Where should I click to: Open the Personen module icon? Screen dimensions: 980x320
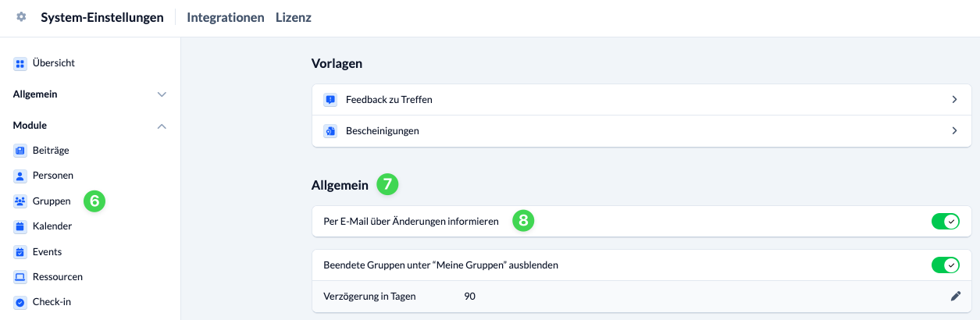pos(20,176)
